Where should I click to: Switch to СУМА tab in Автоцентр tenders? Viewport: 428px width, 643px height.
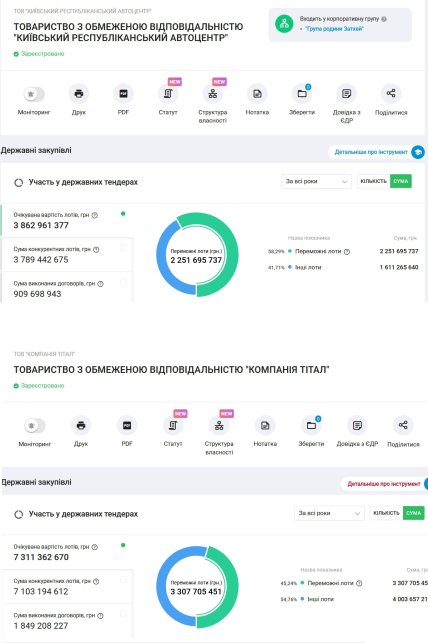[401, 181]
